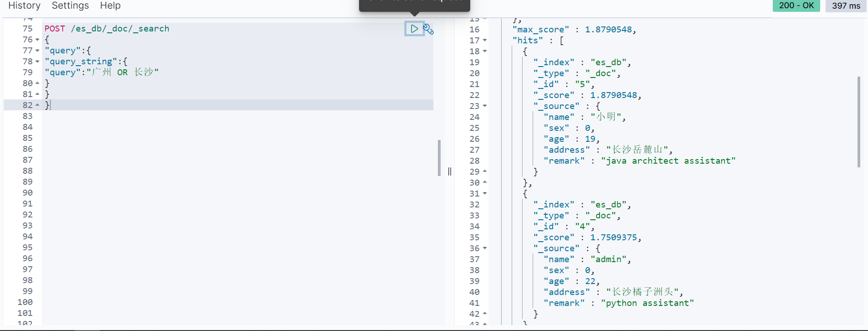Screen dimensions: 868x331
Task: Collapse the fold arrow at editor line 76
Action: coord(37,40)
